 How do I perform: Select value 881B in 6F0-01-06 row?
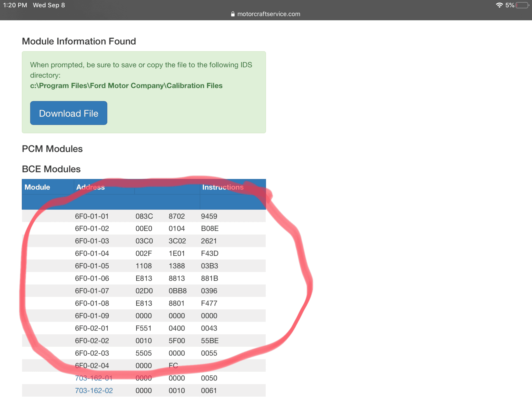209,278
